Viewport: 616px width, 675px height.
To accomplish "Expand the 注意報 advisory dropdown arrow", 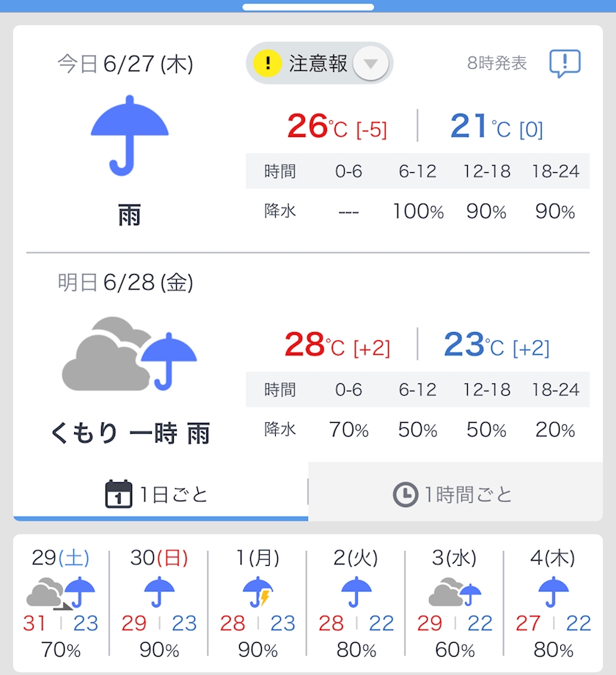I will point(371,64).
